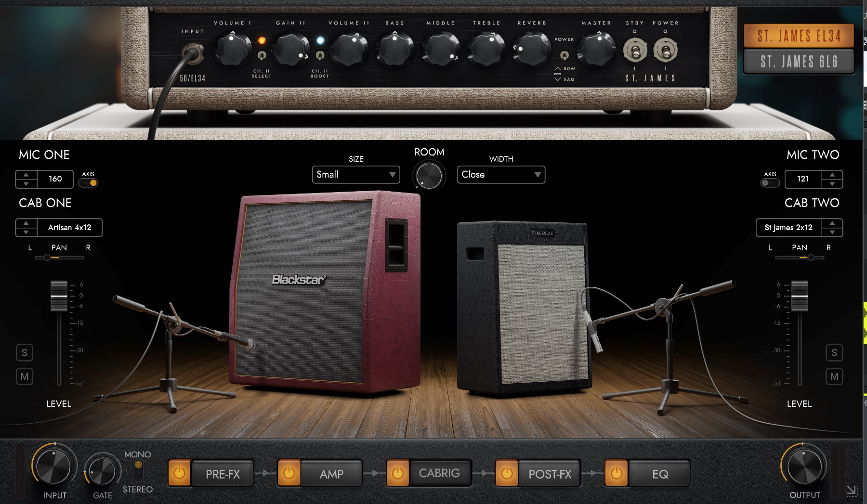Switch to the POST-FX tab

point(550,474)
